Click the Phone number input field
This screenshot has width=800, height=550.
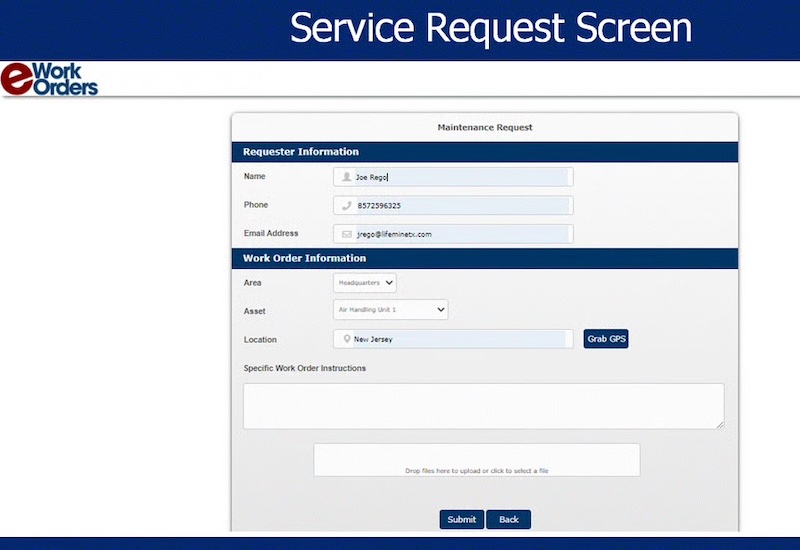(453, 206)
